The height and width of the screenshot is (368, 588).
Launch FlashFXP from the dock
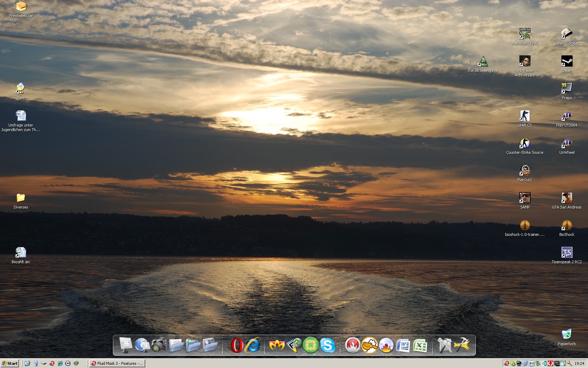coord(294,345)
